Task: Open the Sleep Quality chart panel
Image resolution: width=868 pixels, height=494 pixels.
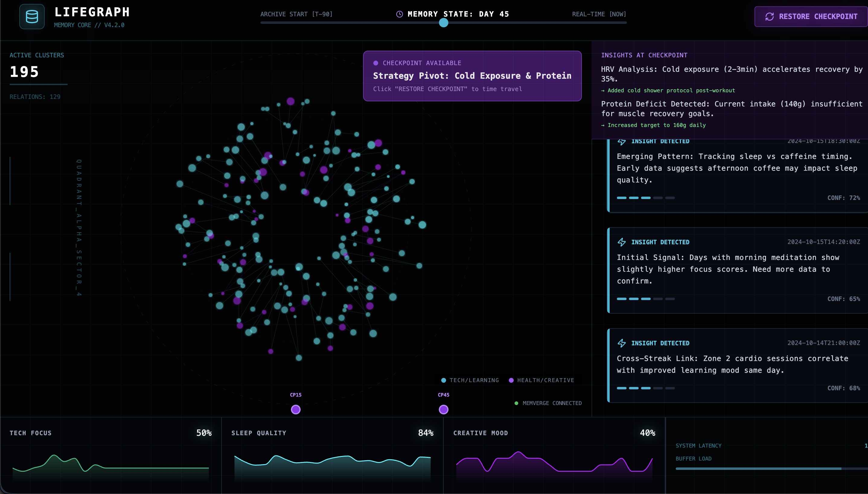Action: [x=332, y=455]
